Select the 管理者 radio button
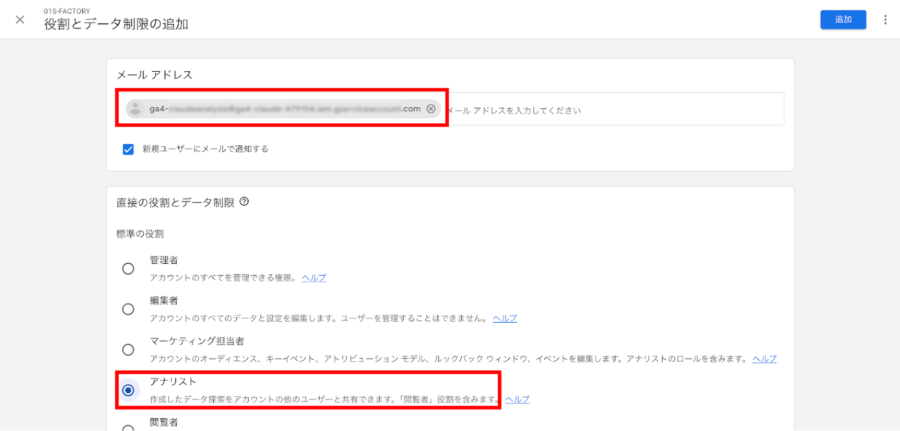The width and height of the screenshot is (900, 431). click(x=128, y=268)
